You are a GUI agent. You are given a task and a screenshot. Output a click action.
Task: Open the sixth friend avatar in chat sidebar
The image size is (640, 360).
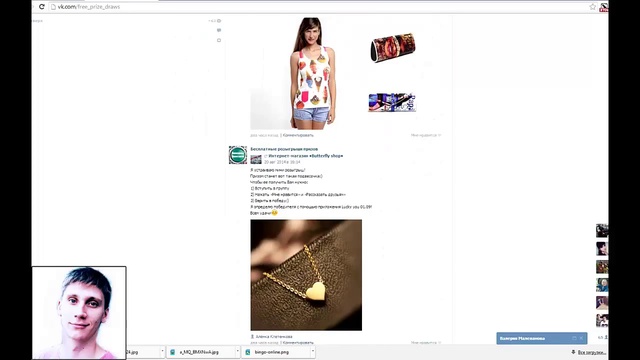[602, 320]
